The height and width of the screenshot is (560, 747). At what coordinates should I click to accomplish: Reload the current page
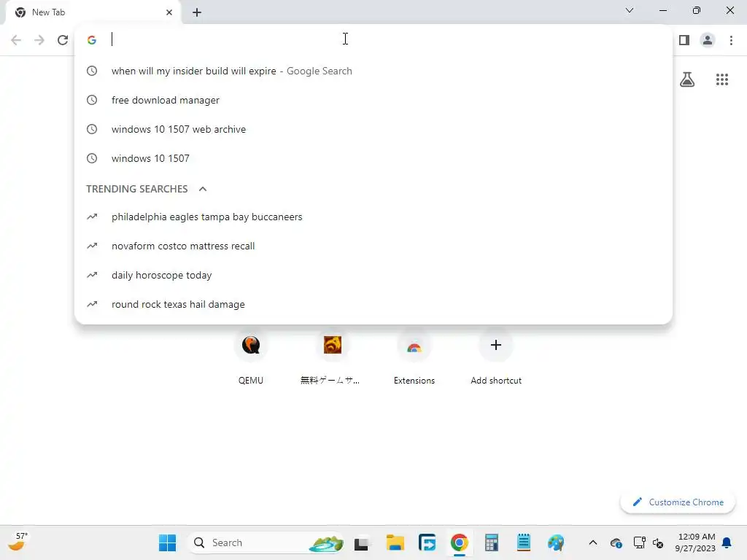pos(63,40)
